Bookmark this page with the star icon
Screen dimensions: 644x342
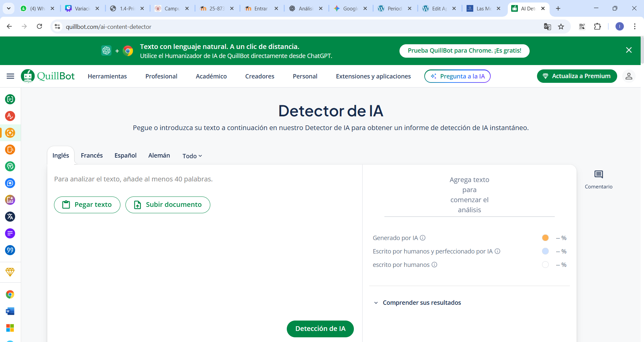coord(561,27)
